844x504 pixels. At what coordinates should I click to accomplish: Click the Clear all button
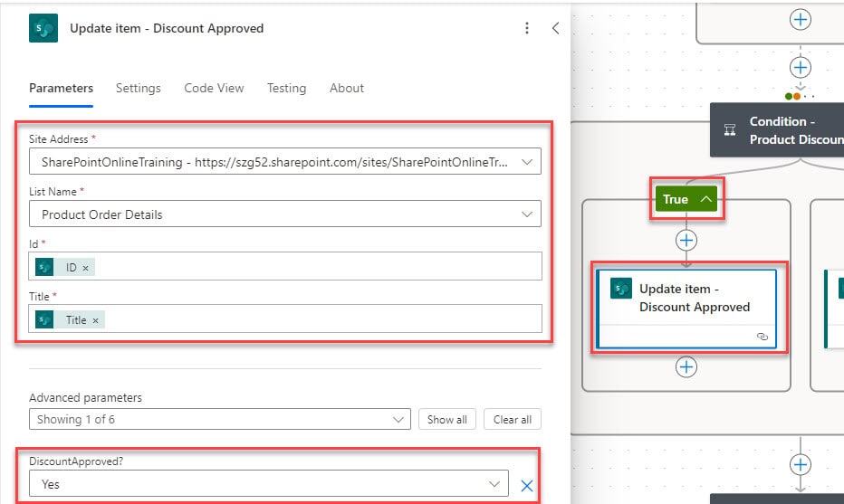coord(512,420)
